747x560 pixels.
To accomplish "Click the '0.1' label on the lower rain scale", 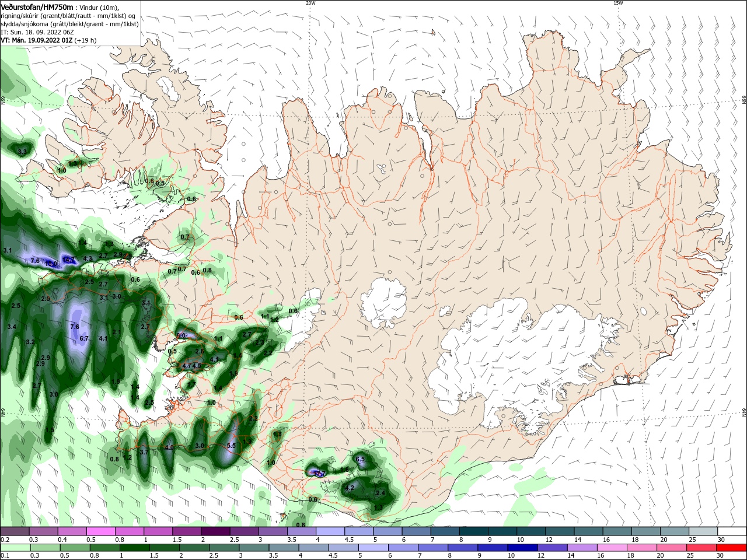I will pos(5,556).
